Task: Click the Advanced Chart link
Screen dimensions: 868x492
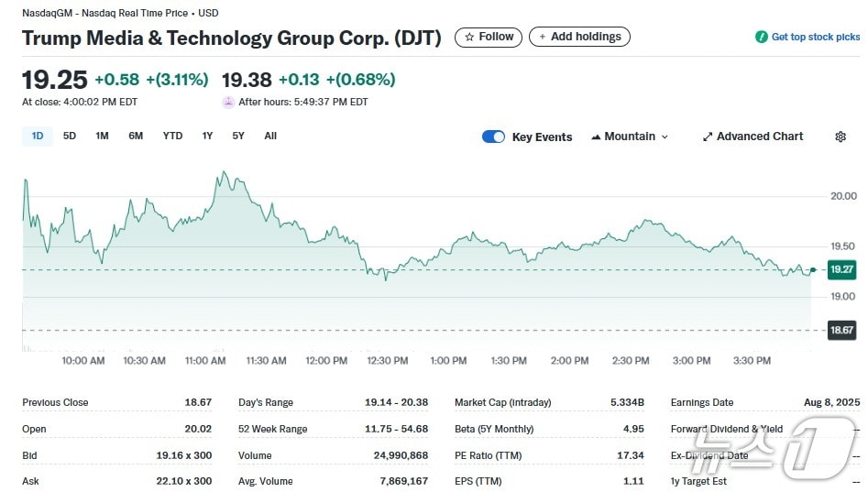Action: (759, 137)
